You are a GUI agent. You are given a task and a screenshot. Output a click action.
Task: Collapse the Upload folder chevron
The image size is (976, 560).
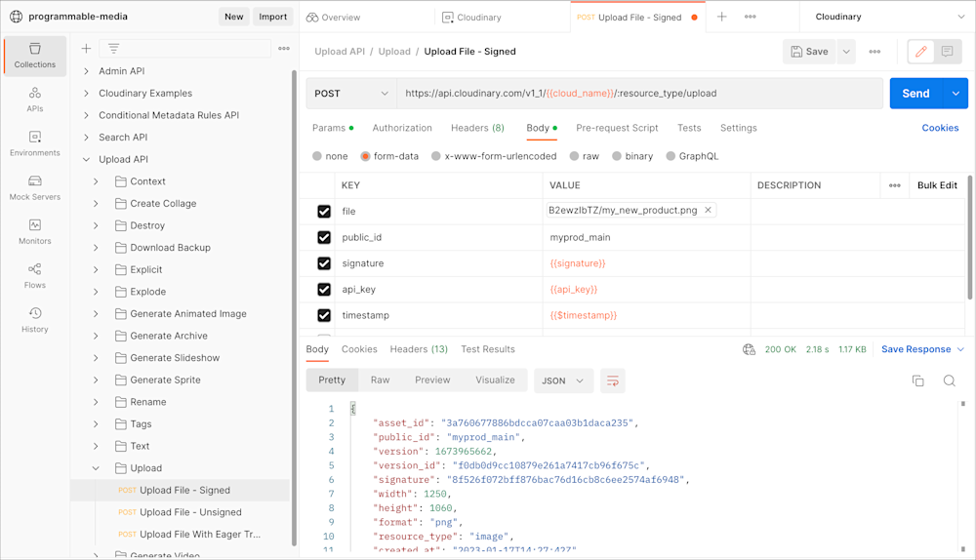point(96,468)
